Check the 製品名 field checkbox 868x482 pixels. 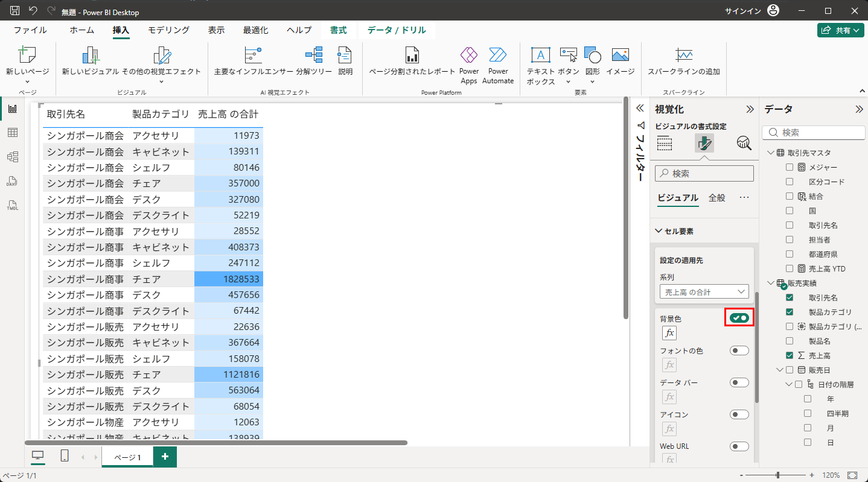tap(790, 341)
